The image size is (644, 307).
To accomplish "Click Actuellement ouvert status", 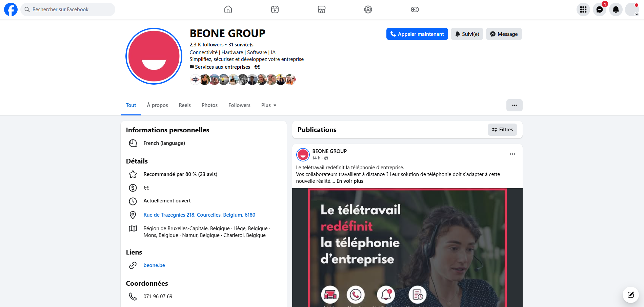I will [167, 201].
